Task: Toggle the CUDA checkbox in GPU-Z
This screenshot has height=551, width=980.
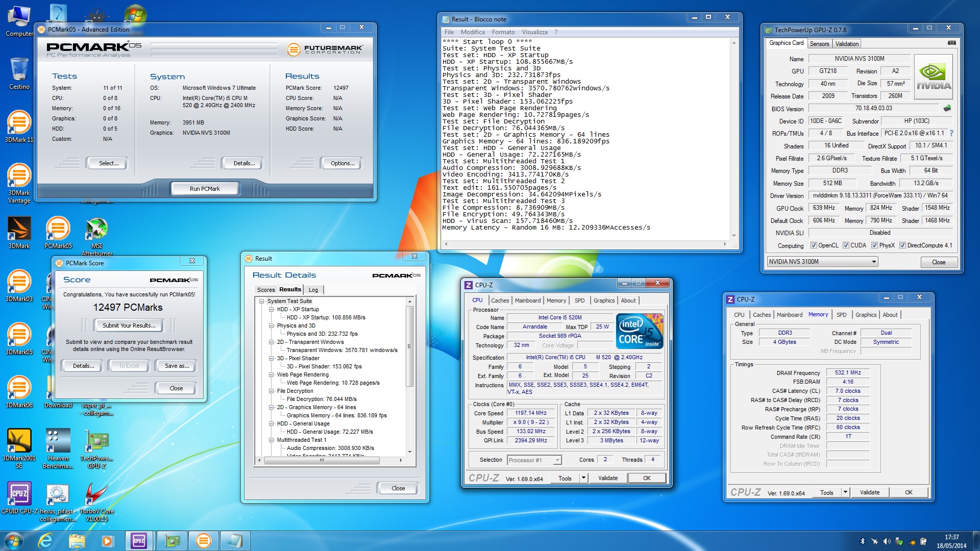Action: [x=846, y=245]
